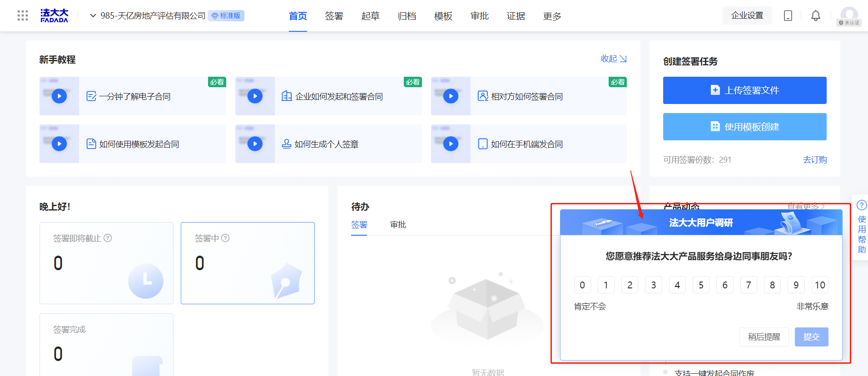Open the 相对方如何签署合同 tutorial title

(527, 96)
